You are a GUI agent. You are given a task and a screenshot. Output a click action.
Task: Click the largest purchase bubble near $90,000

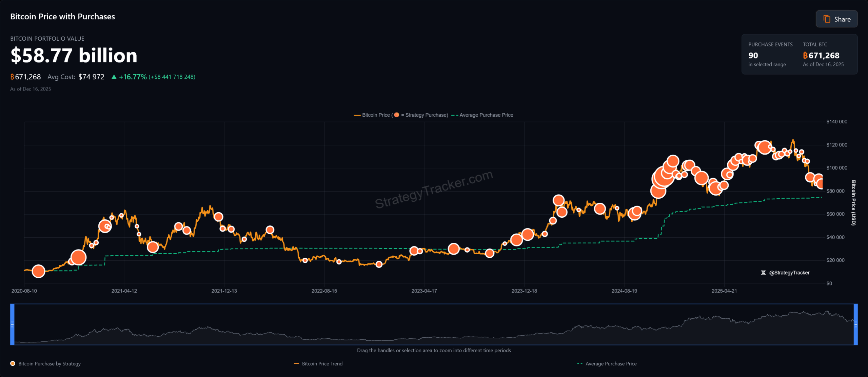point(661,178)
